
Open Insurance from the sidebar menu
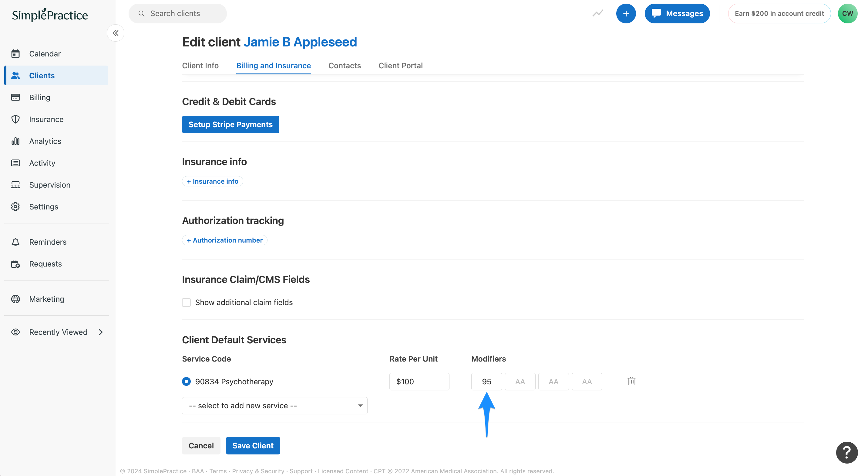(56, 119)
